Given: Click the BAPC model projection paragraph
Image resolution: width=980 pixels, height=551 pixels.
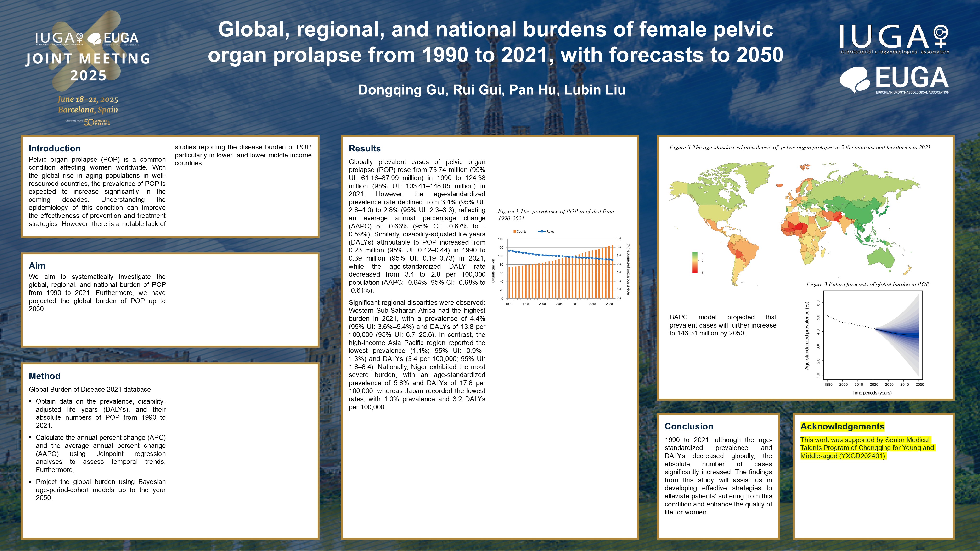Looking at the screenshot, I should (723, 325).
